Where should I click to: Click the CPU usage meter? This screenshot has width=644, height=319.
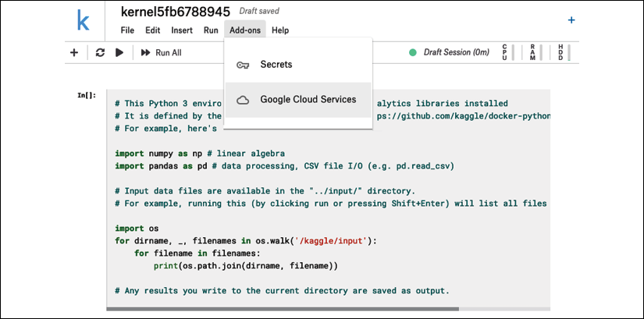coord(508,52)
